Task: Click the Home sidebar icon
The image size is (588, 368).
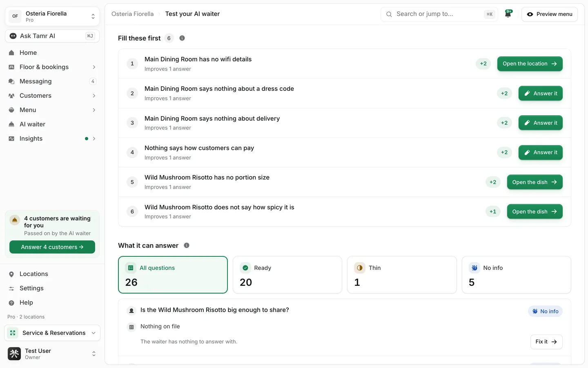Action: pos(11,53)
